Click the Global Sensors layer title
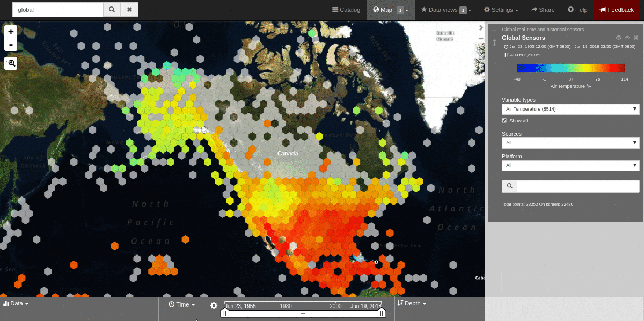644x321 pixels. coord(523,38)
